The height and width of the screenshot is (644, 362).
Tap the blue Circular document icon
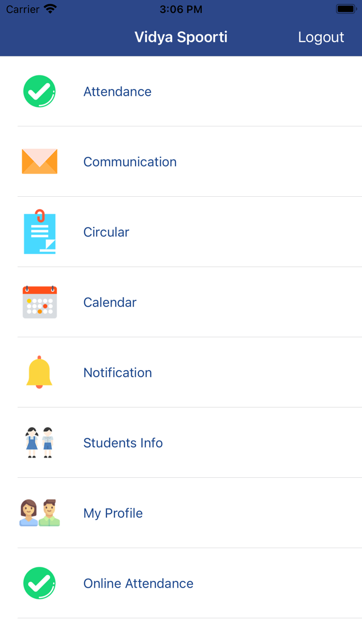click(x=39, y=232)
